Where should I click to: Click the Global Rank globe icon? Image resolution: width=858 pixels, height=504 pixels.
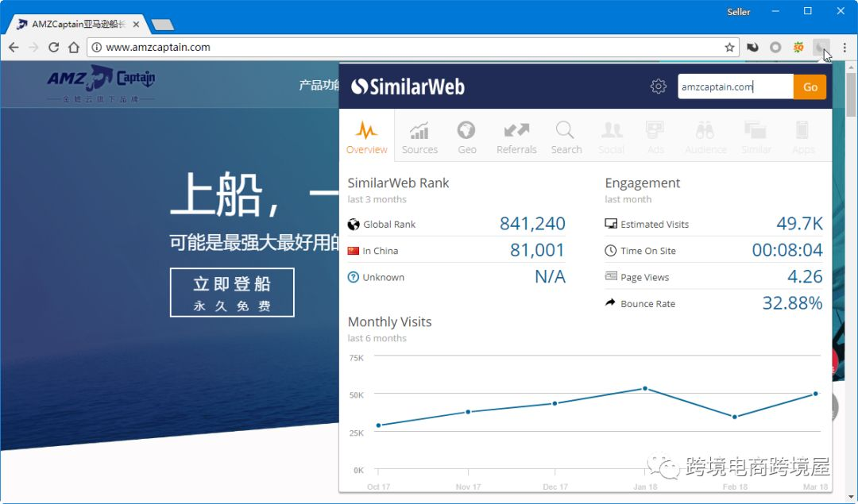click(x=354, y=224)
